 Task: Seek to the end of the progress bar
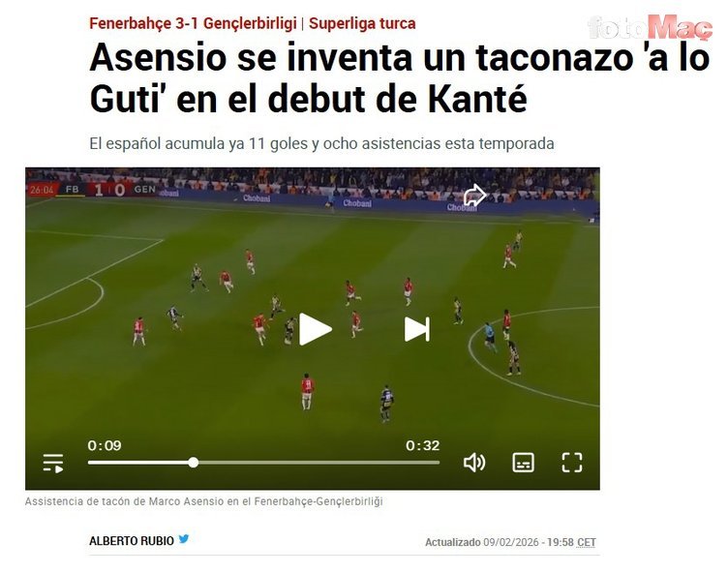point(439,463)
